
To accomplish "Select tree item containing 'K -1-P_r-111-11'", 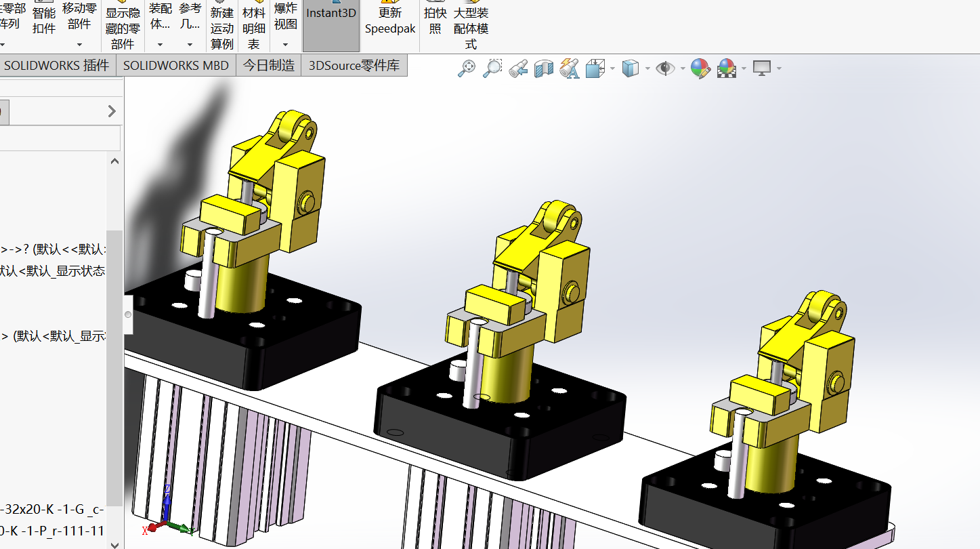I will [x=53, y=530].
